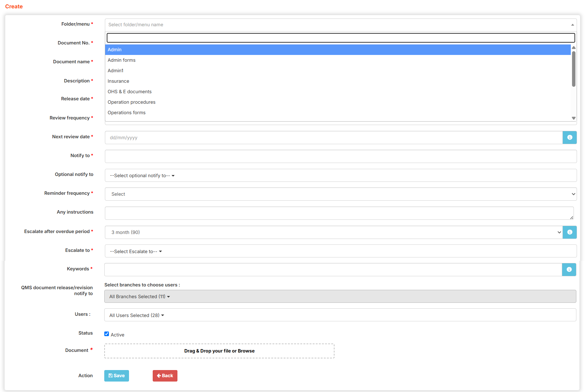The width and height of the screenshot is (585, 392).
Task: Open the Select Escalate to dropdown
Action: tap(341, 251)
